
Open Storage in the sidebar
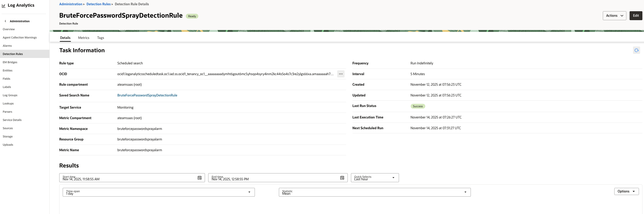pyautogui.click(x=8, y=137)
